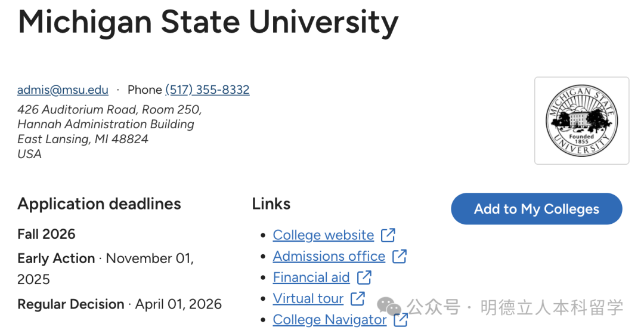Launch the Virtual tour link
Viewport: 644px width, 333px height.
pos(308,298)
